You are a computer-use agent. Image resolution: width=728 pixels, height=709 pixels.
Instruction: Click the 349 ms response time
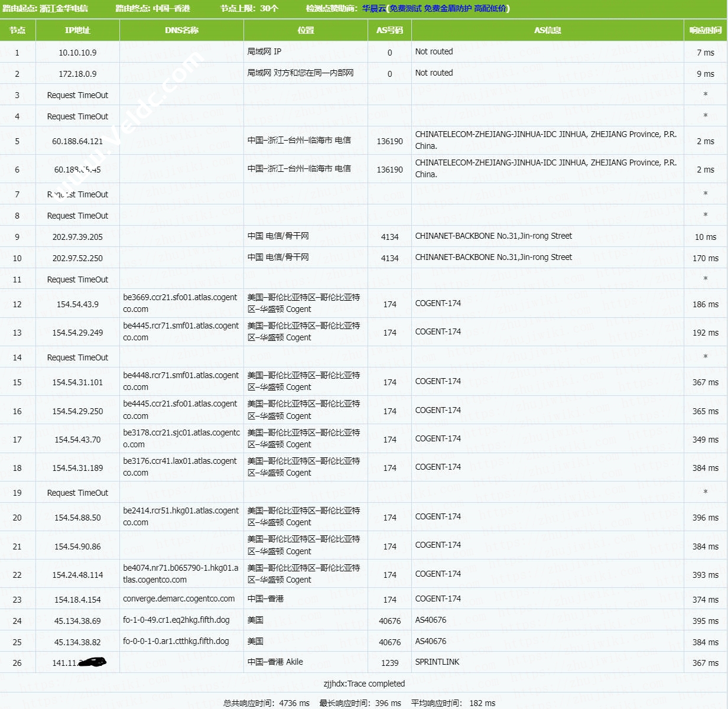pos(706,440)
